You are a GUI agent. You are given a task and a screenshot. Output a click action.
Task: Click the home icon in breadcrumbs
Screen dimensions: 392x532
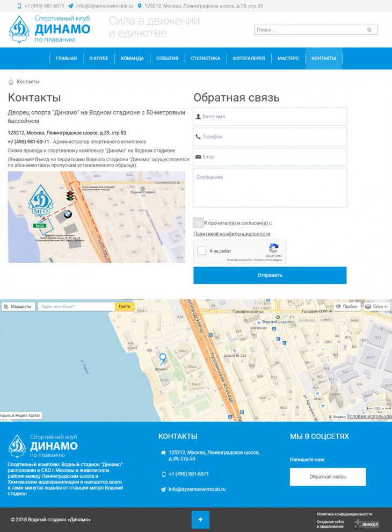point(11,82)
